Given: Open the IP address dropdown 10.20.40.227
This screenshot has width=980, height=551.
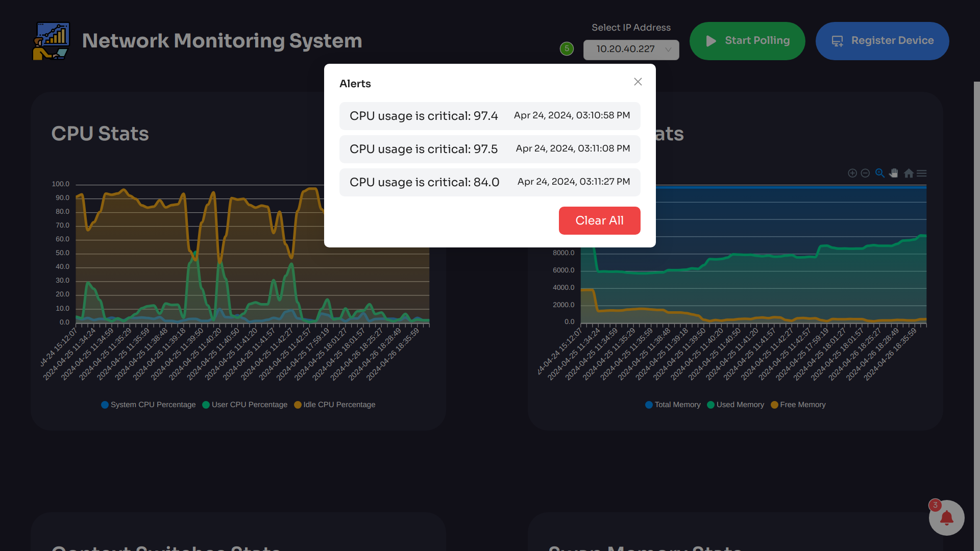Looking at the screenshot, I should point(631,49).
